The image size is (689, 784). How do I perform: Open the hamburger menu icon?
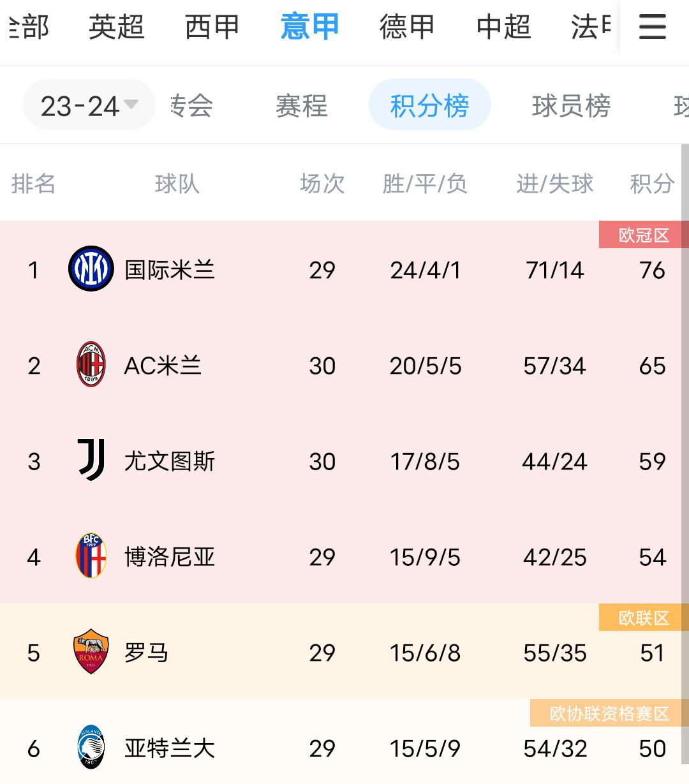(652, 27)
